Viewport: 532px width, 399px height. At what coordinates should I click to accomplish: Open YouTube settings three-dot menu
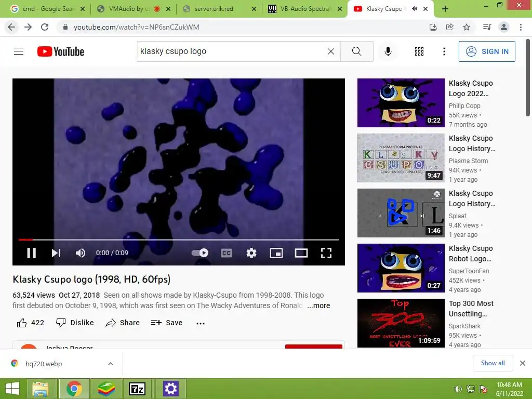[x=444, y=51]
